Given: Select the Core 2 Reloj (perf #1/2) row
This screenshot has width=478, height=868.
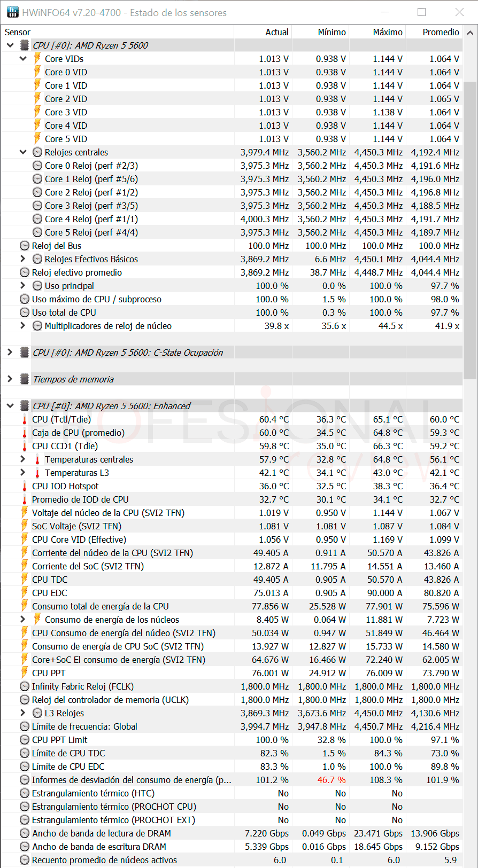Looking at the screenshot, I should tap(232, 192).
